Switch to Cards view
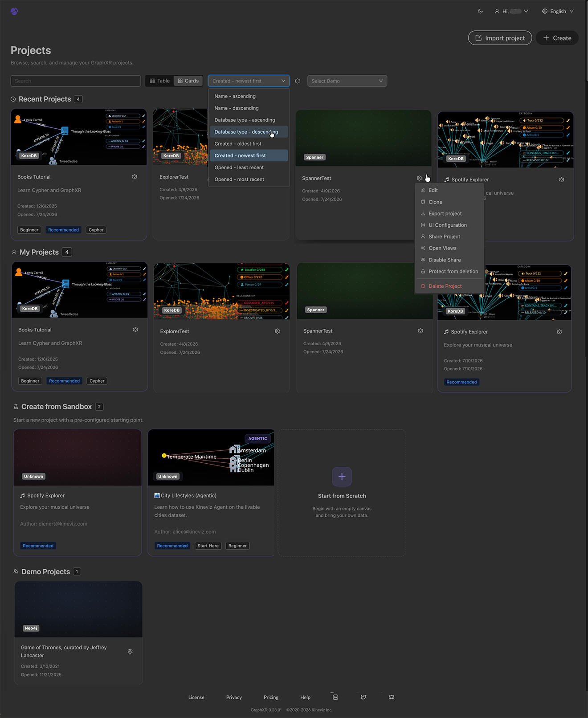The image size is (588, 718). coord(188,81)
